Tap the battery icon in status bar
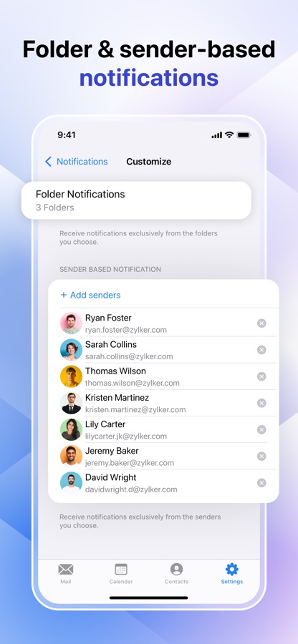 coord(244,135)
